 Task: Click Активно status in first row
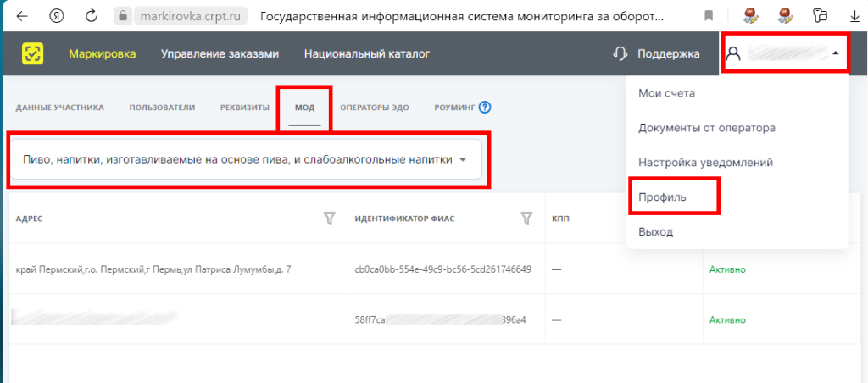coord(727,269)
